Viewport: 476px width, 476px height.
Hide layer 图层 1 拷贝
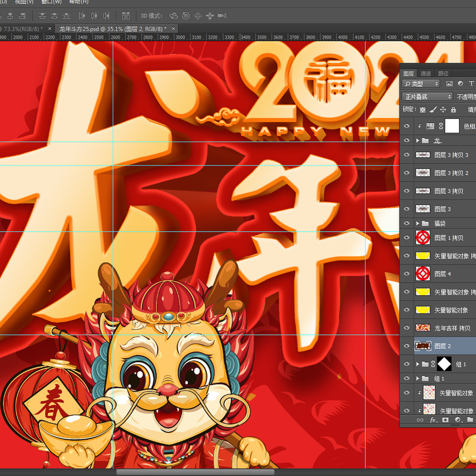407,237
